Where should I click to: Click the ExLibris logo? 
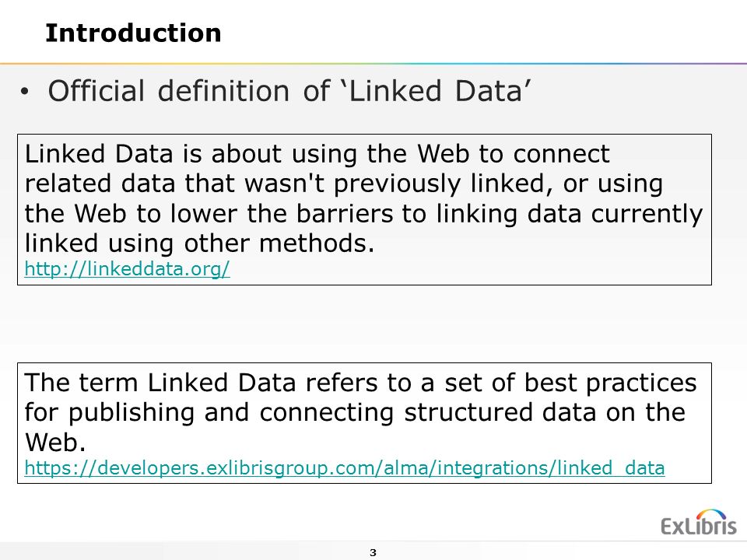tap(699, 523)
